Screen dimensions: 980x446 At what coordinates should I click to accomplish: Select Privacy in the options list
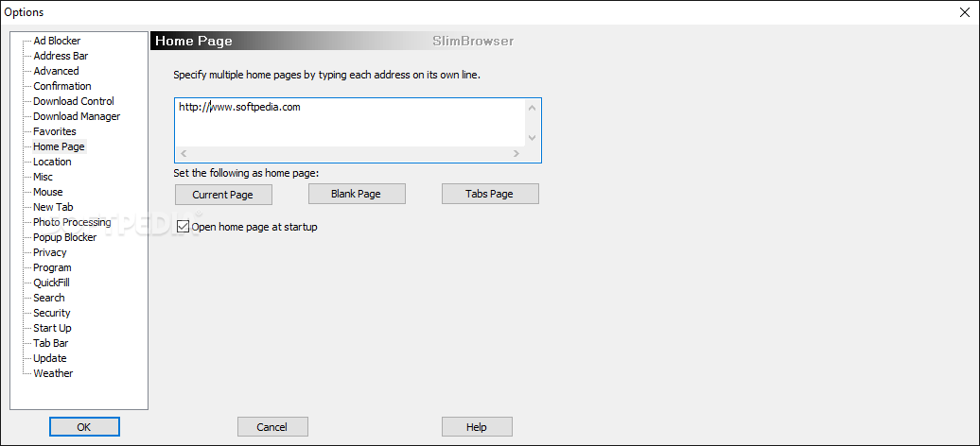(x=50, y=252)
